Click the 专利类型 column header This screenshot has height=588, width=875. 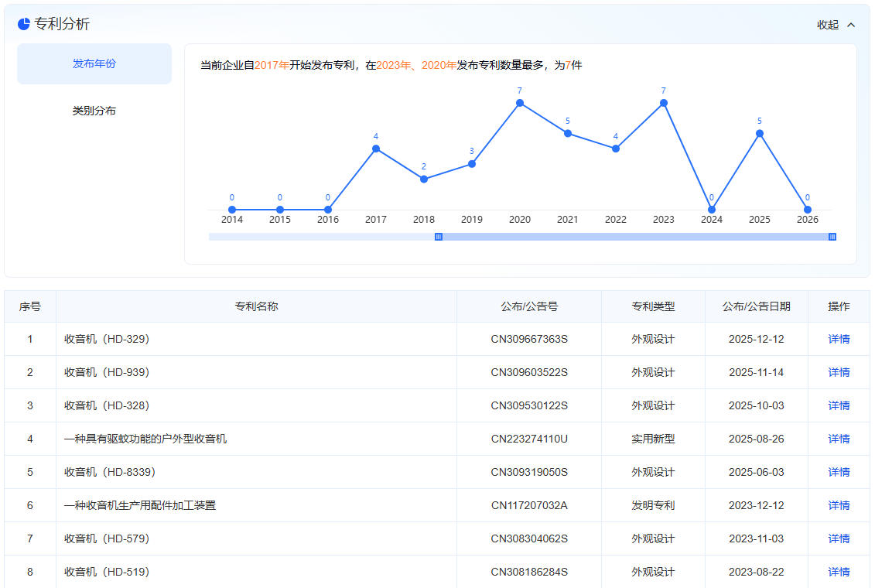click(653, 306)
